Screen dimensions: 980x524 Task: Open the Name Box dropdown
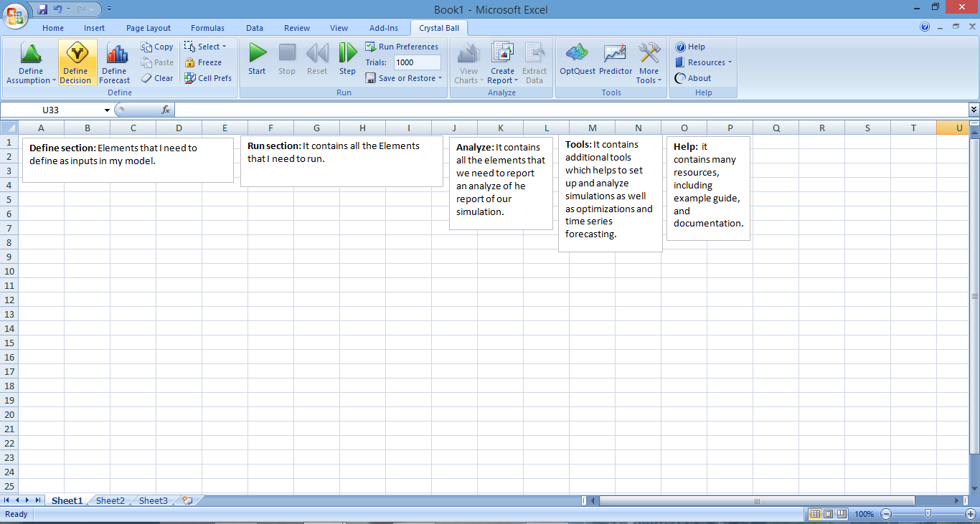[x=107, y=110]
